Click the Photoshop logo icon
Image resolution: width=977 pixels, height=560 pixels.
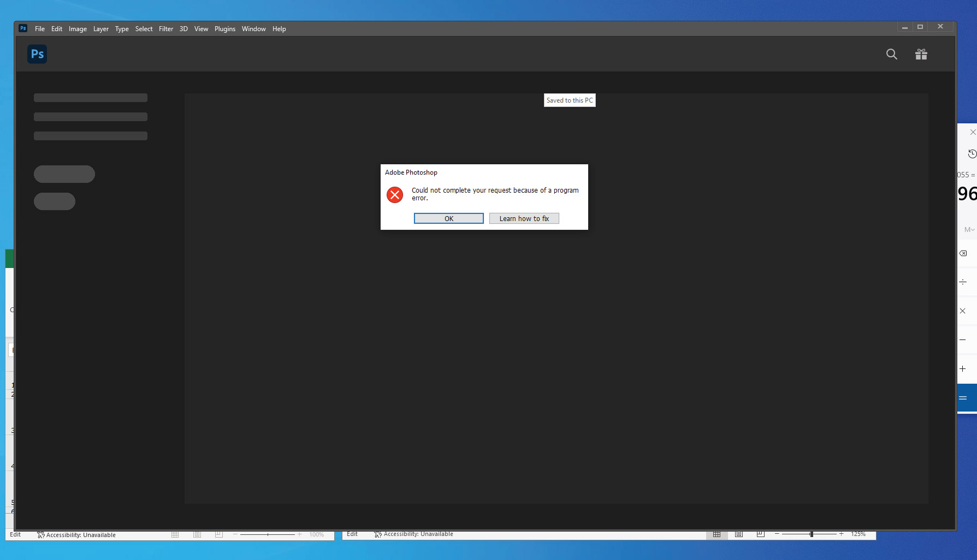point(37,53)
